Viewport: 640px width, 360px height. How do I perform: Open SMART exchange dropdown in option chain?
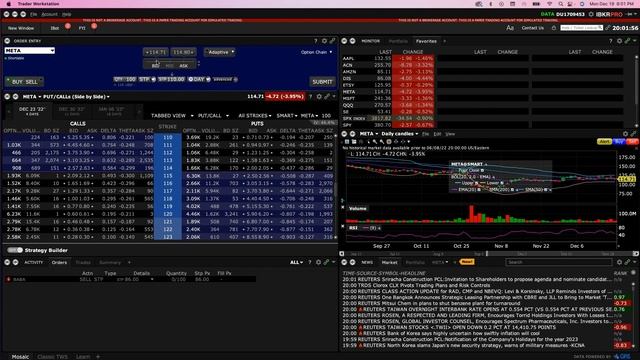pyautogui.click(x=287, y=116)
